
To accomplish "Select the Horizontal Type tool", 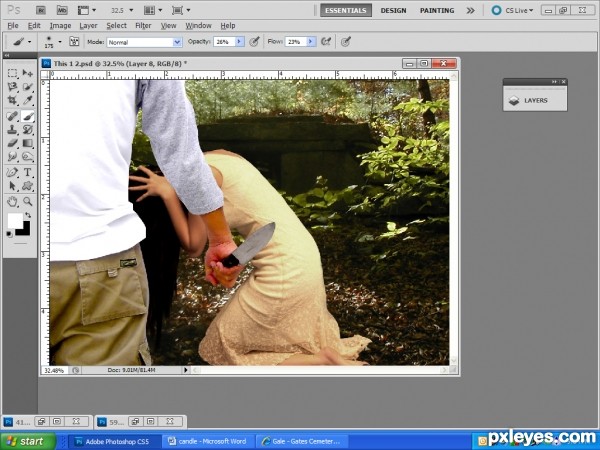I will (x=28, y=172).
